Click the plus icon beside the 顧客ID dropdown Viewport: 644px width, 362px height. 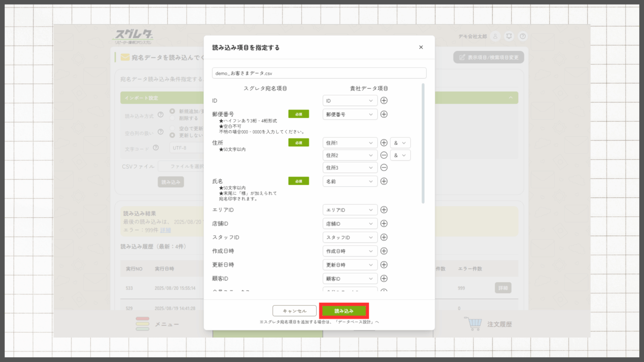[x=384, y=278]
